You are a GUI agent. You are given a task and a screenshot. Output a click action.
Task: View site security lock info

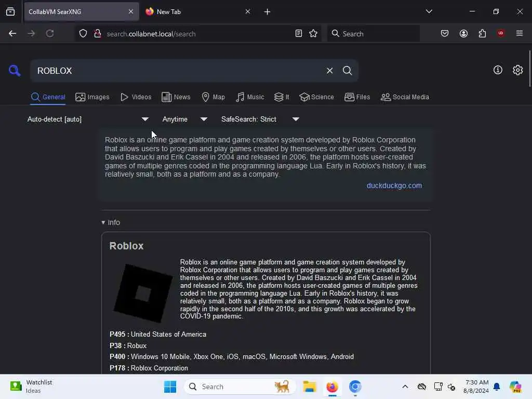[x=98, y=34]
